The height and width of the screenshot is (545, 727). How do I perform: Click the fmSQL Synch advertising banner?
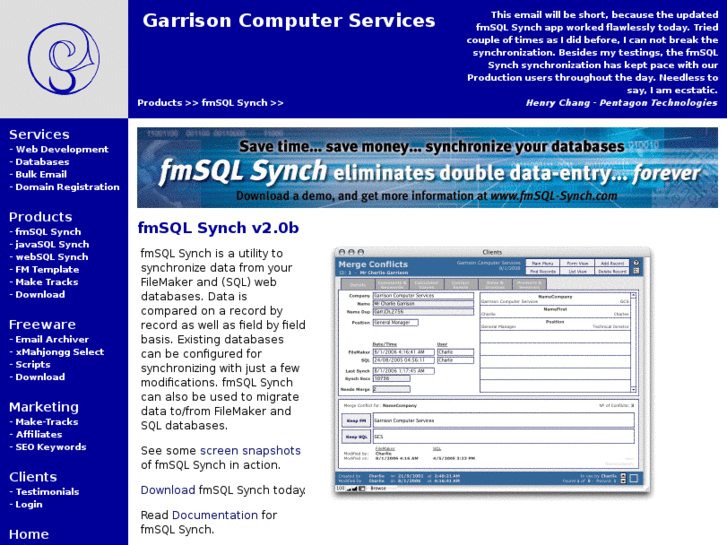coord(427,167)
